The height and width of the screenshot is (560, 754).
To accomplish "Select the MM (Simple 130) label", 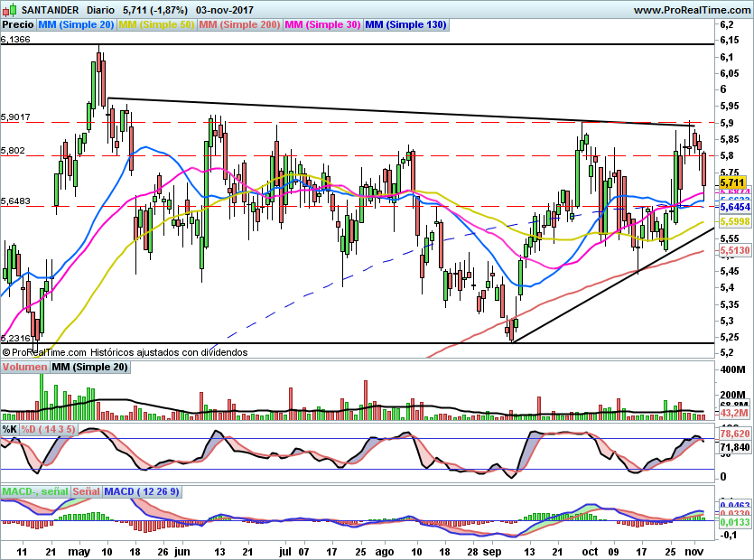I will pyautogui.click(x=405, y=24).
